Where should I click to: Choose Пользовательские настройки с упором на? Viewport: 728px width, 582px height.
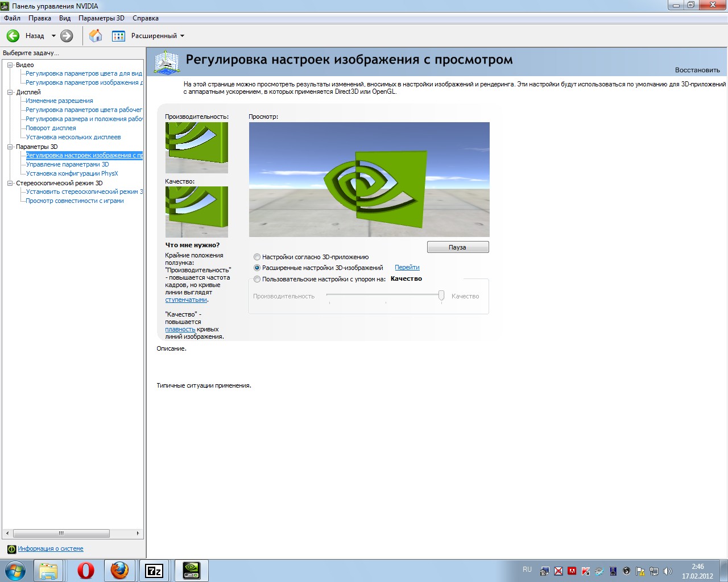coord(257,279)
